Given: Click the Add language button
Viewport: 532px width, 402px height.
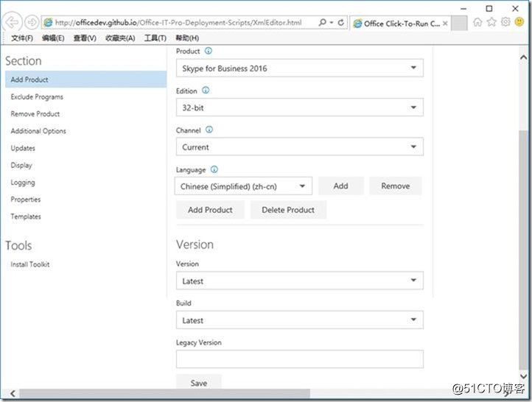Looking at the screenshot, I should click(340, 186).
